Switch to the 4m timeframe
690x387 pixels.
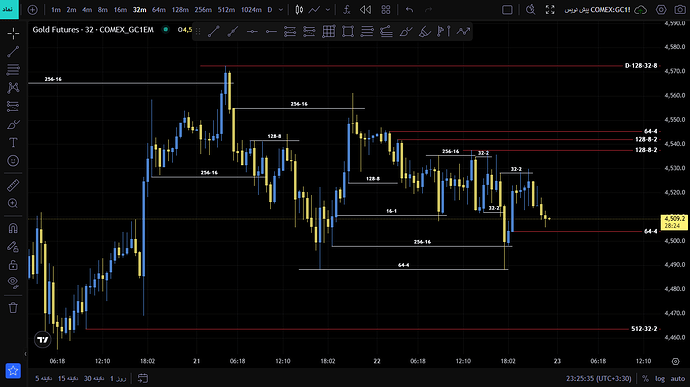[x=87, y=10]
